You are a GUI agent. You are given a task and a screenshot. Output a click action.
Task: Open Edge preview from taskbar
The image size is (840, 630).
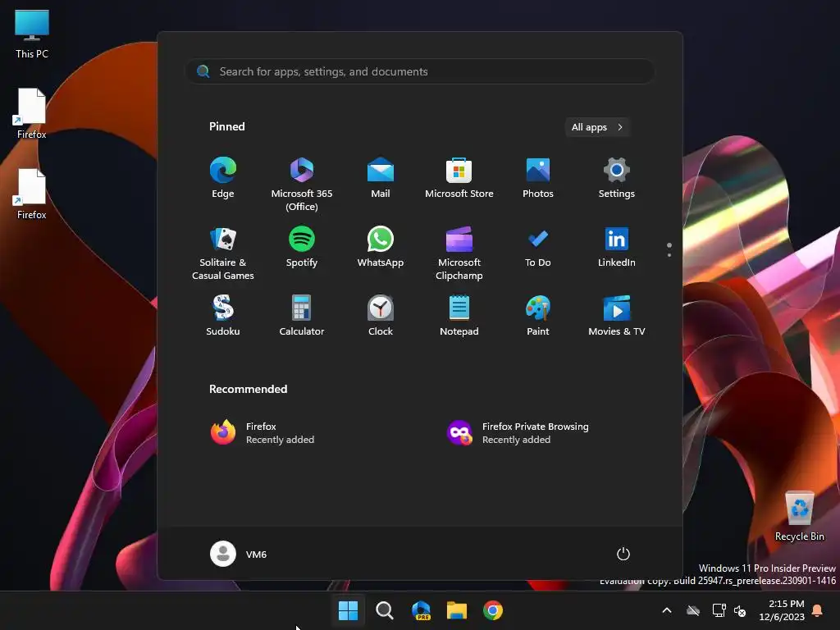pyautogui.click(x=421, y=610)
